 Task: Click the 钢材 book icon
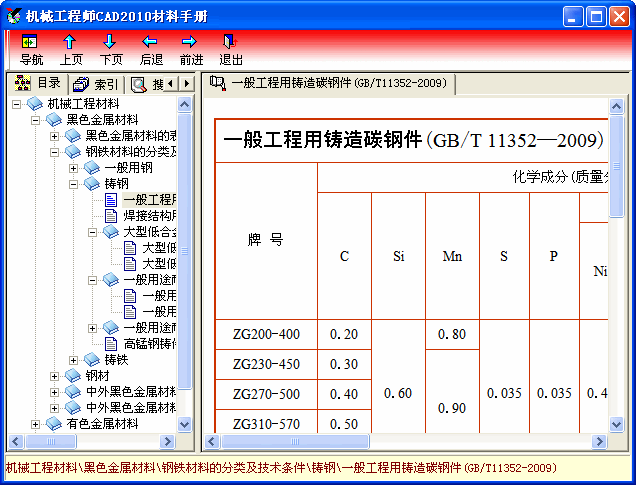[73, 376]
